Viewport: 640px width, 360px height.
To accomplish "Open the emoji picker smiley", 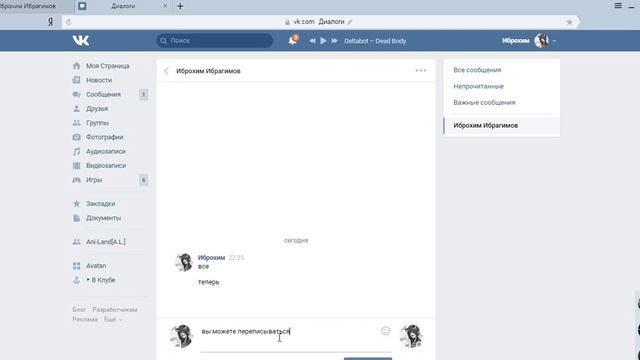I will pos(386,331).
